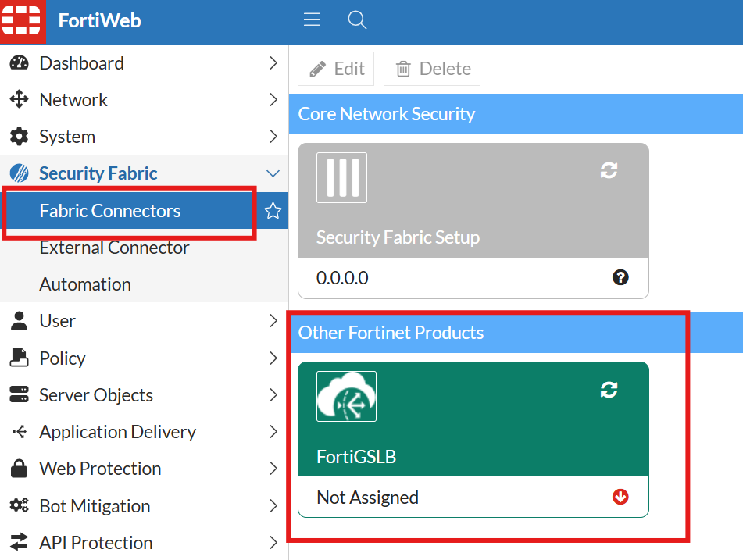
Task: Click the Security Fabric icon
Action: [19, 173]
